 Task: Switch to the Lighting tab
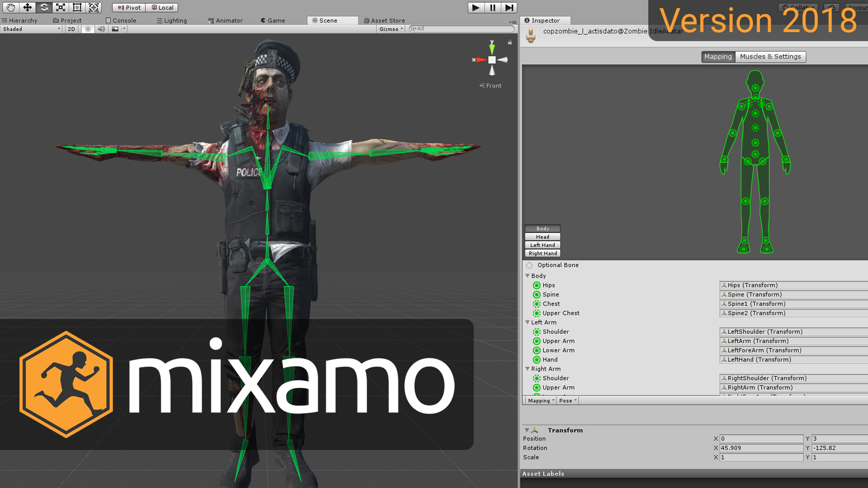click(172, 20)
